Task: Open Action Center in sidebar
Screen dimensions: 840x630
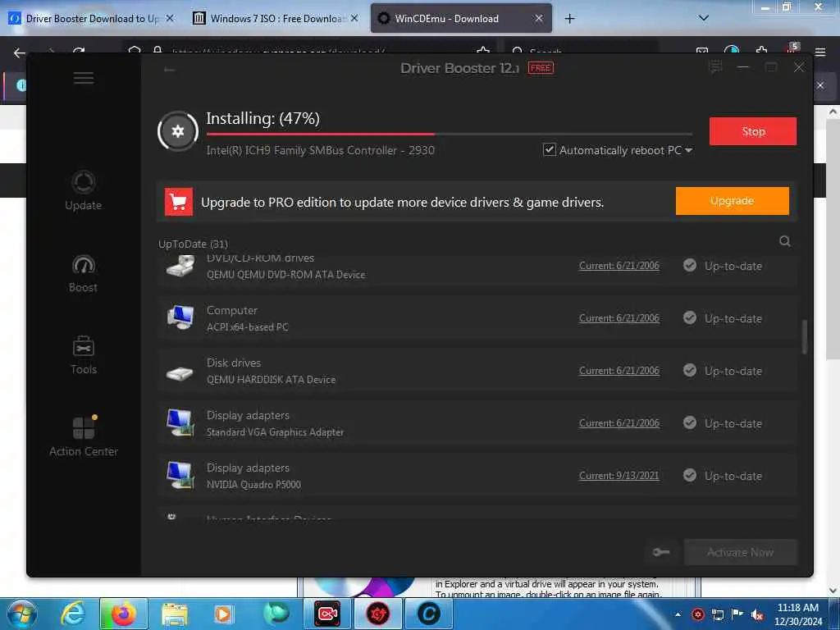Action: click(x=84, y=436)
